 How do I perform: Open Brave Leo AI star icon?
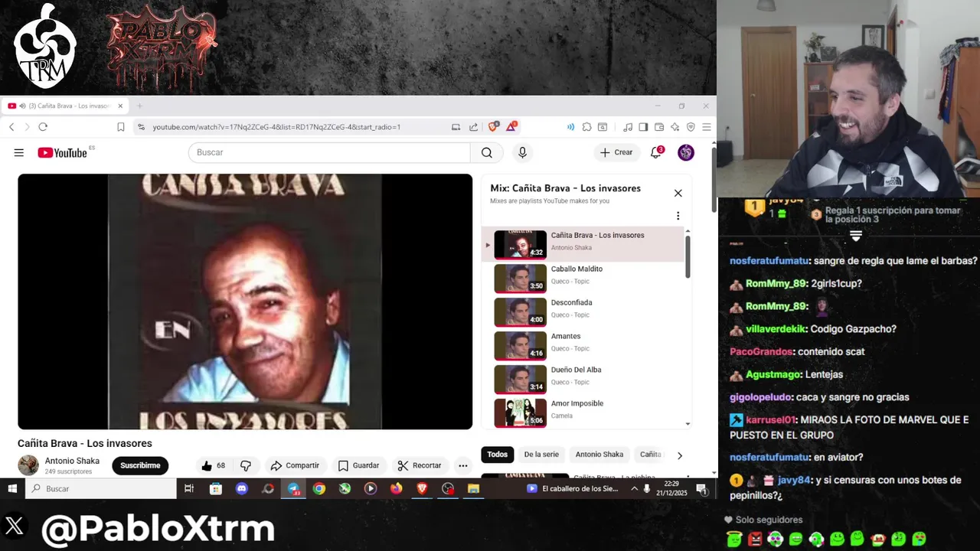(675, 127)
